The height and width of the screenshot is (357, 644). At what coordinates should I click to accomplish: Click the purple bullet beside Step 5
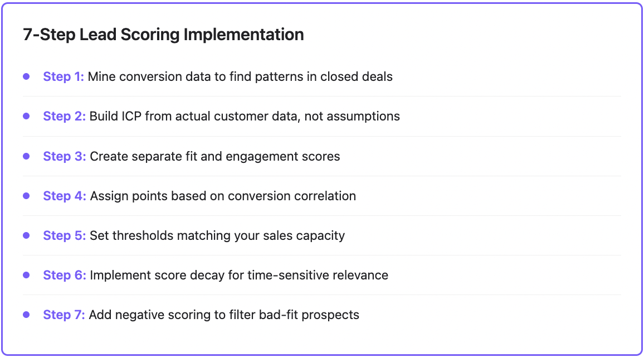click(x=26, y=235)
